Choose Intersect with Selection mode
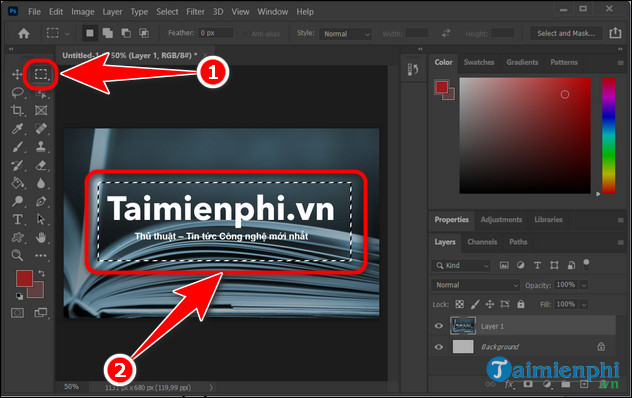The height and width of the screenshot is (398, 632). click(x=144, y=33)
